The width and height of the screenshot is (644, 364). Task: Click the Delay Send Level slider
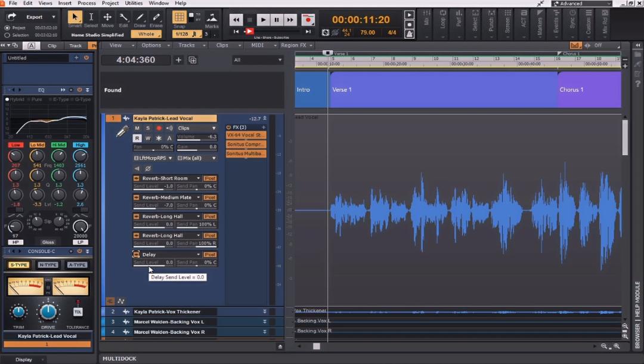154,263
